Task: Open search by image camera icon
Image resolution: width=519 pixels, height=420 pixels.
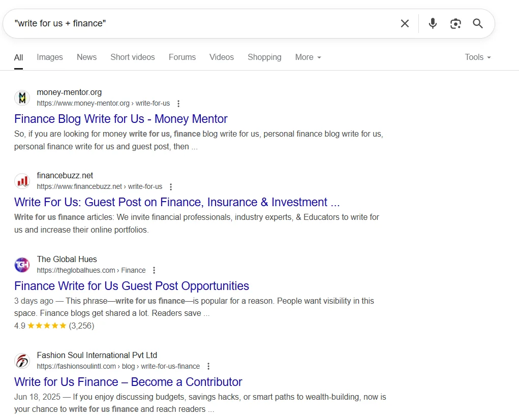Action: point(455,23)
